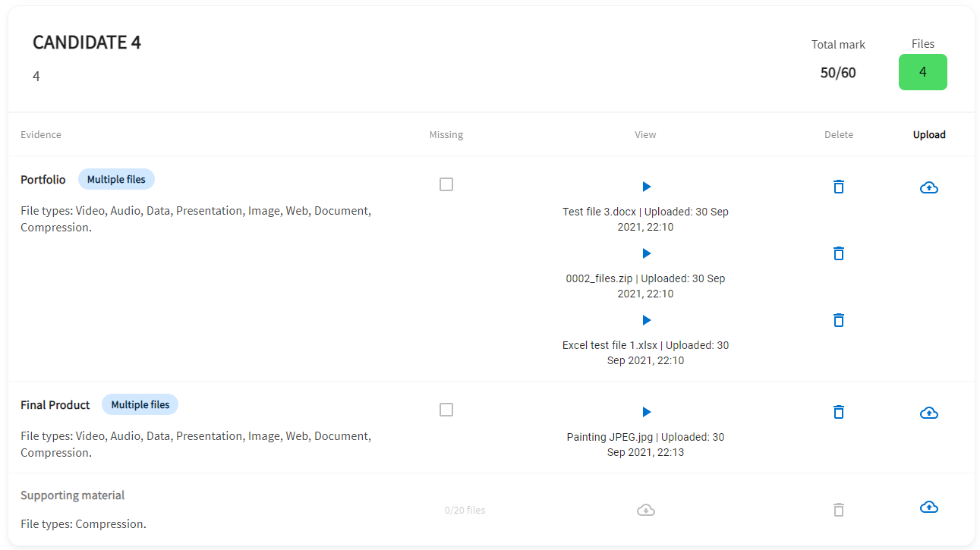980x550 pixels.
Task: Delete 0002_files.zip from Portfolio
Action: tap(839, 253)
